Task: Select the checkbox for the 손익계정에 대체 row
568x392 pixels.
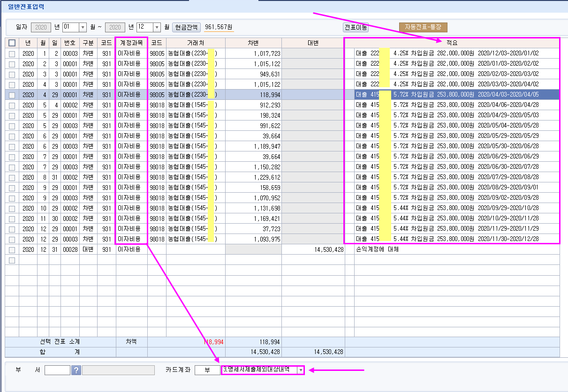Action: [x=12, y=250]
